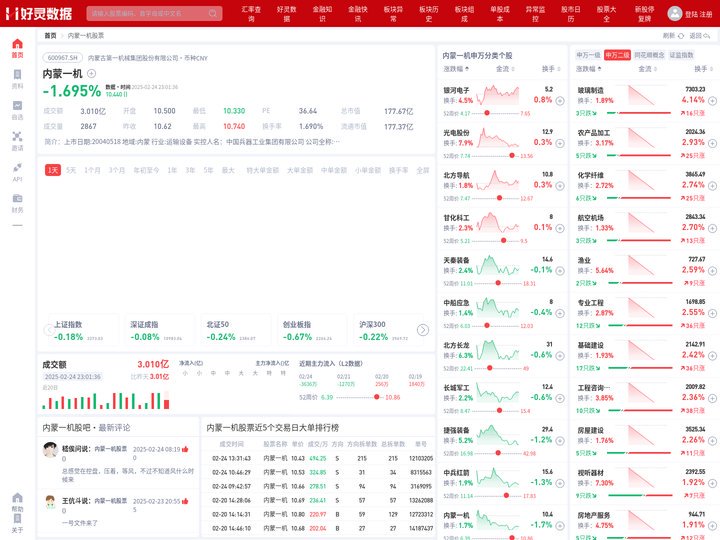Screen dimensions: 720x540
Task: Click plus icon beside 渔业 row
Action: click(x=712, y=270)
